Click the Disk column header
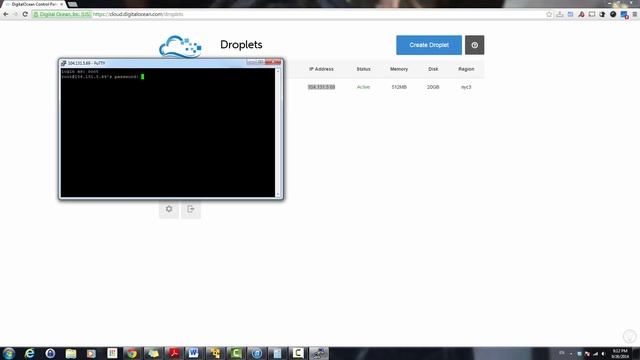640x360 pixels. coord(433,69)
